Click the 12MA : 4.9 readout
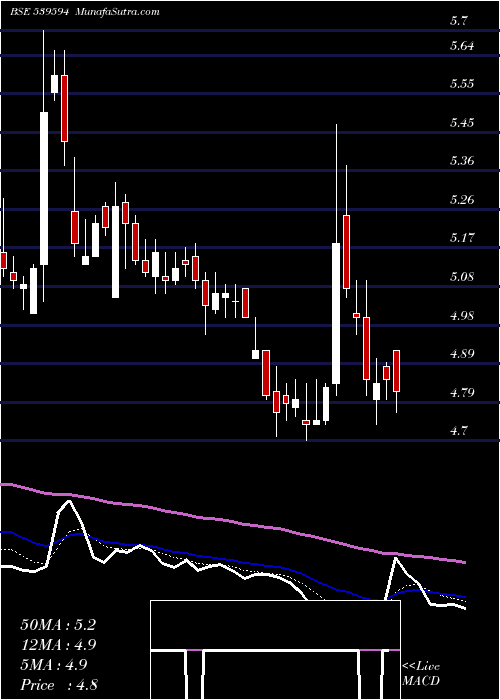The height and width of the screenshot is (700, 500). click(x=58, y=645)
